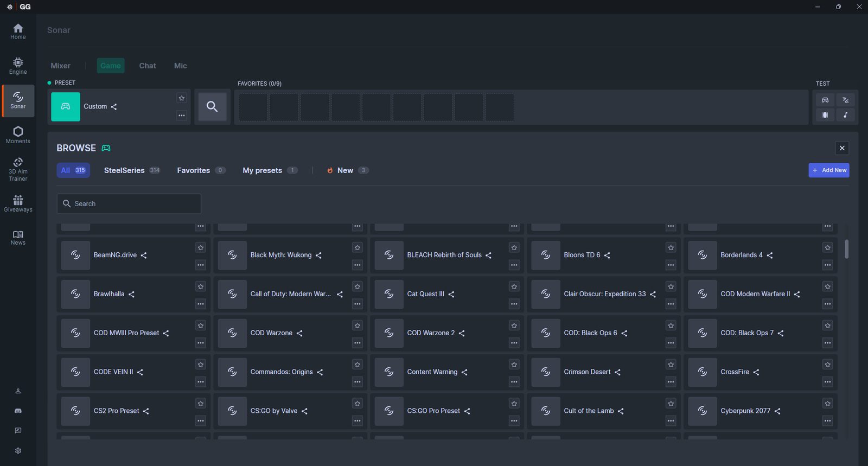Screen dimensions: 868x466
Task: Open the Discord link icon
Action: point(18,411)
